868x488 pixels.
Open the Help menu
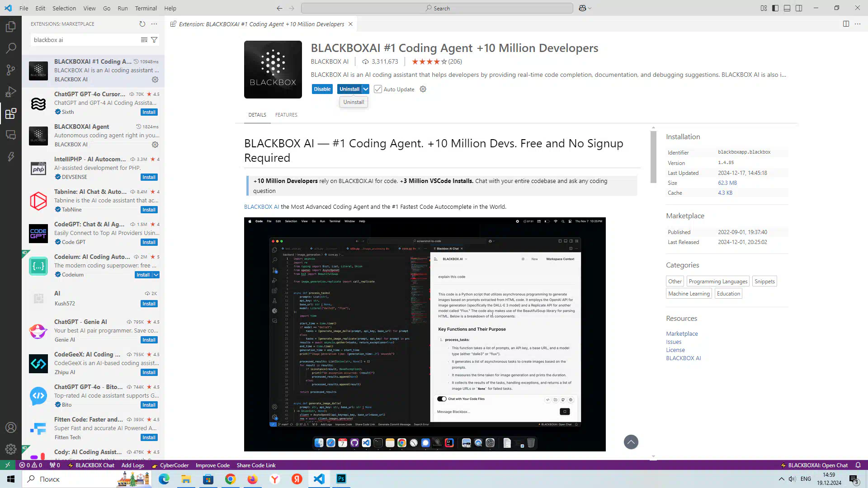(x=170, y=8)
